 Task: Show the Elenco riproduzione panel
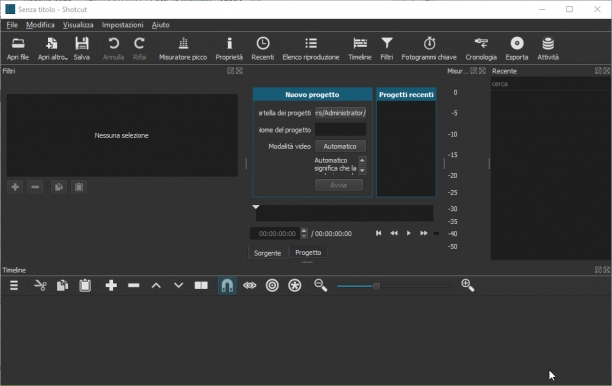point(311,48)
